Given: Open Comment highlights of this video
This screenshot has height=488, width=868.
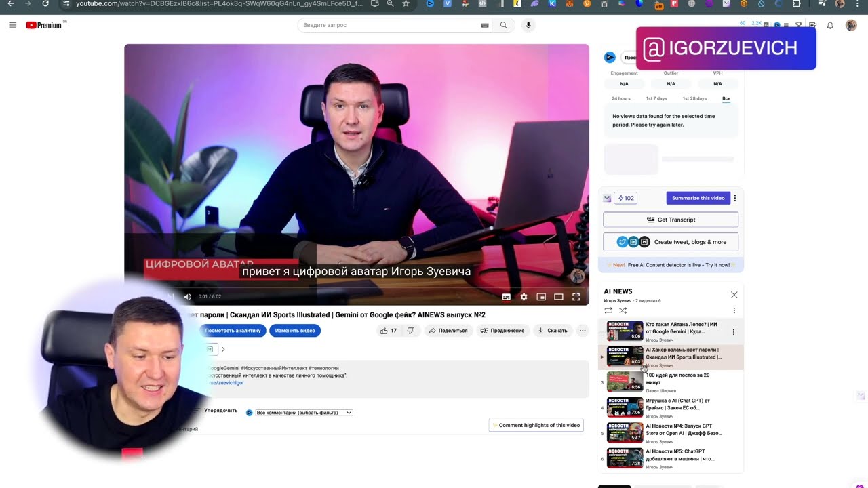Looking at the screenshot, I should click(x=536, y=425).
